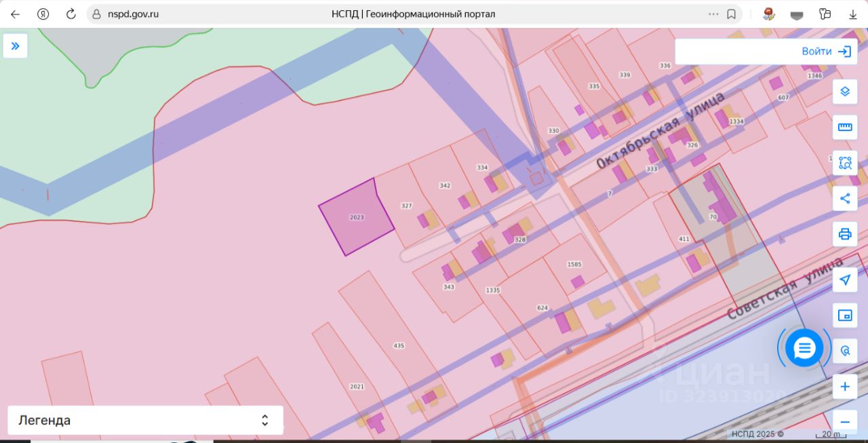Click parcel number 339 on map

pyautogui.click(x=625, y=75)
